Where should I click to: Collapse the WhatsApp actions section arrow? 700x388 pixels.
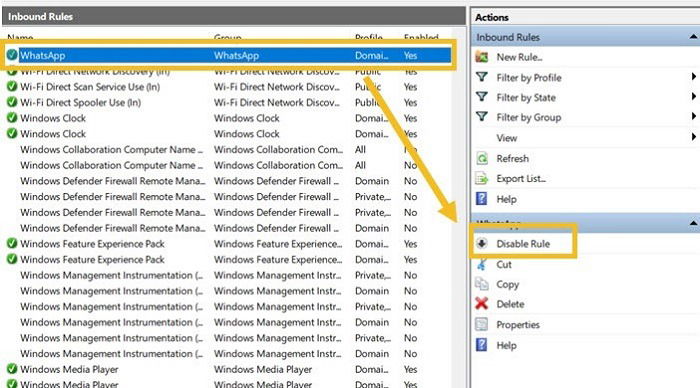693,223
